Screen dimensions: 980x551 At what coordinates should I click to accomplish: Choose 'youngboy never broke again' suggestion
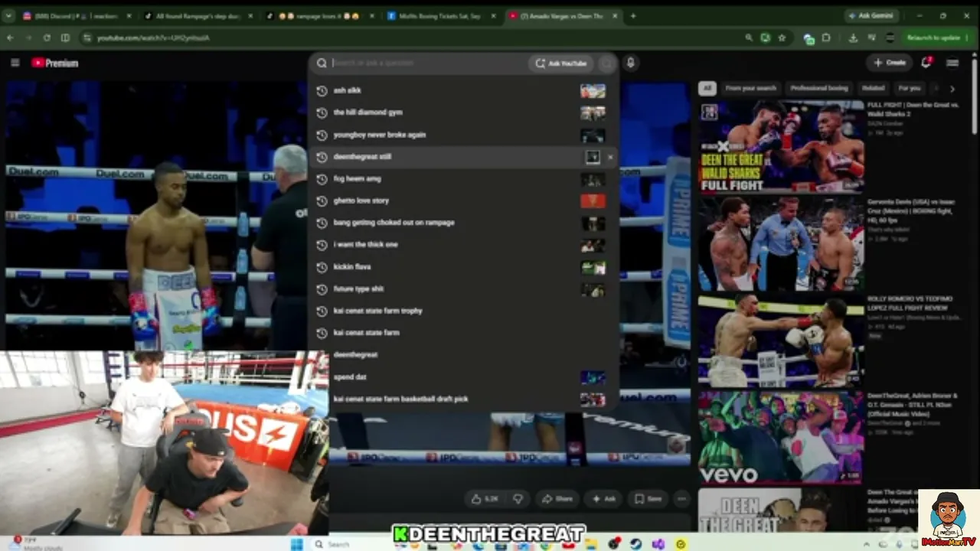(464, 135)
